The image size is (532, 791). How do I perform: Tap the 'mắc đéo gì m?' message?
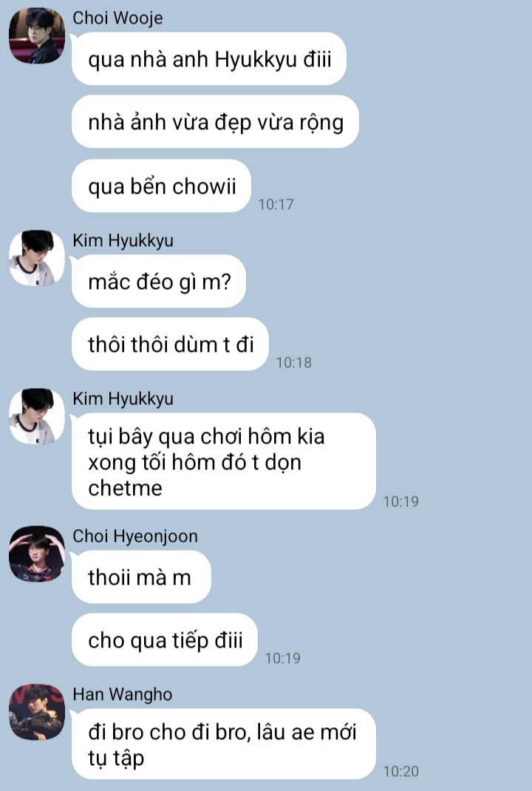pos(159,281)
